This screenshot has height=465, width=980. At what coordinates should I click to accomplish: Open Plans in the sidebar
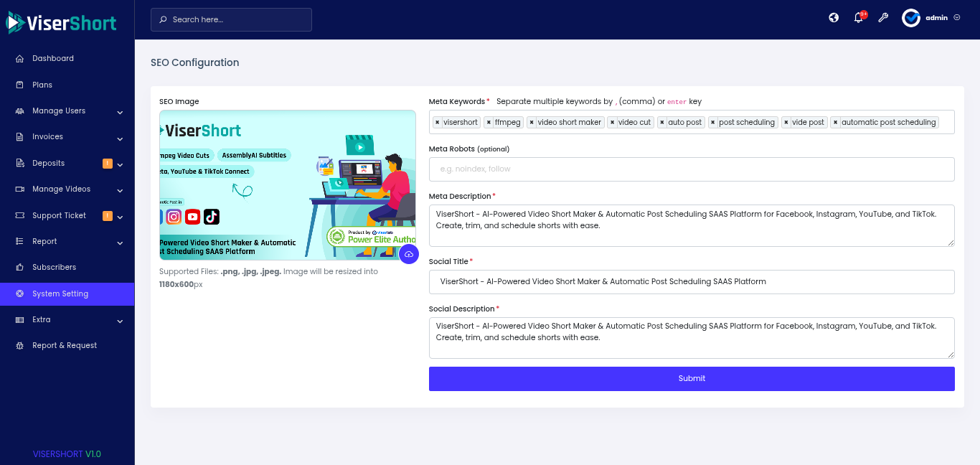pos(42,85)
